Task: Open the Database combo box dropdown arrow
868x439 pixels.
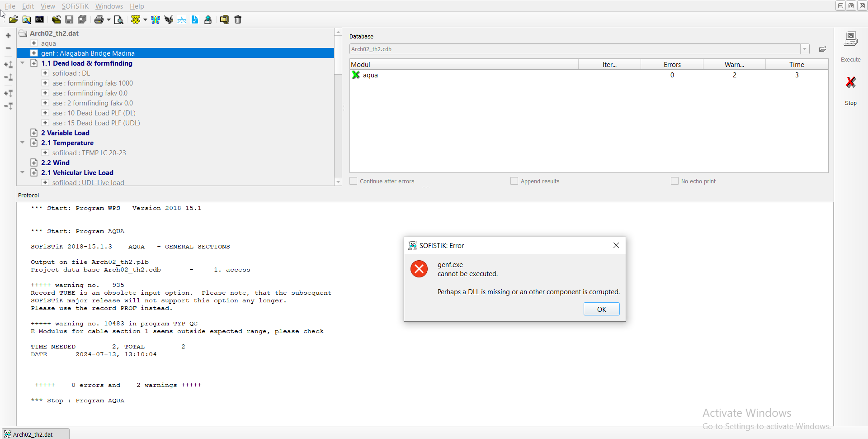Action: click(x=805, y=49)
